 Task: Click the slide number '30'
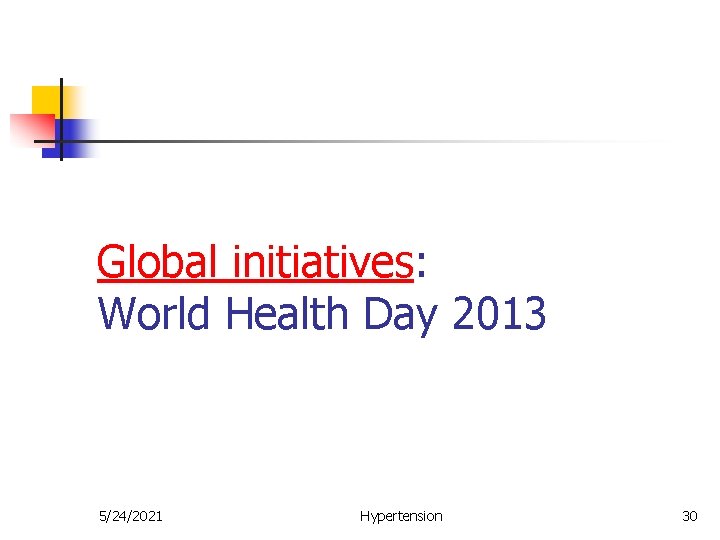tap(690, 516)
